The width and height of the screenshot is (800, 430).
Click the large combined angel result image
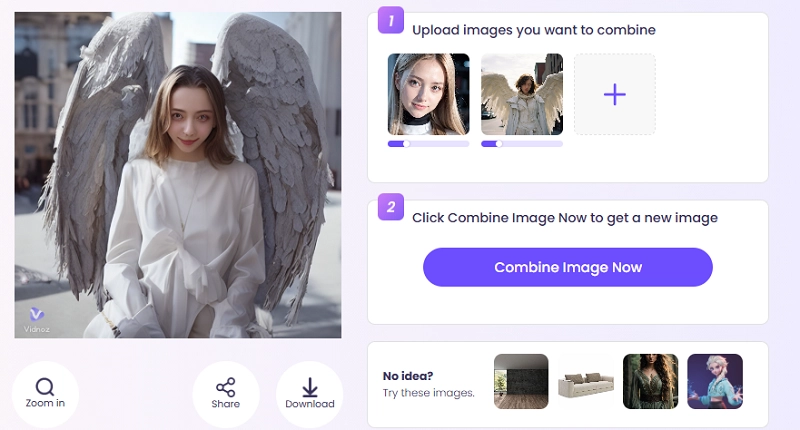coord(178,175)
